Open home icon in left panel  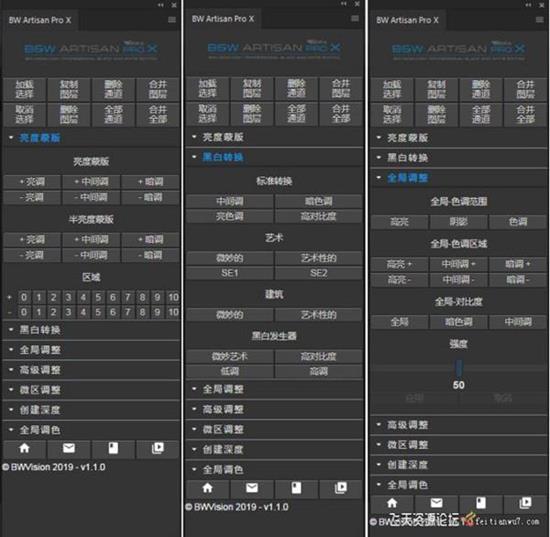[x=24, y=448]
